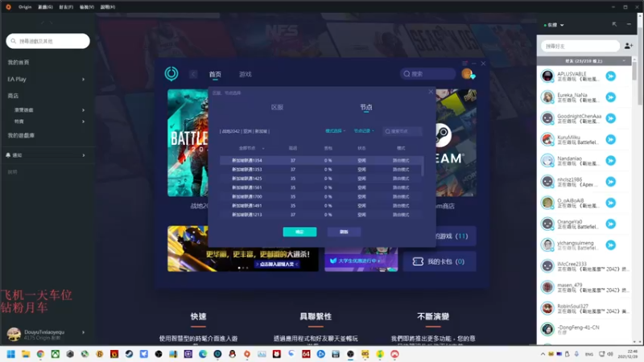Select node row 新加坡联通1700
Screen dimensions: 644x362
pos(320,196)
